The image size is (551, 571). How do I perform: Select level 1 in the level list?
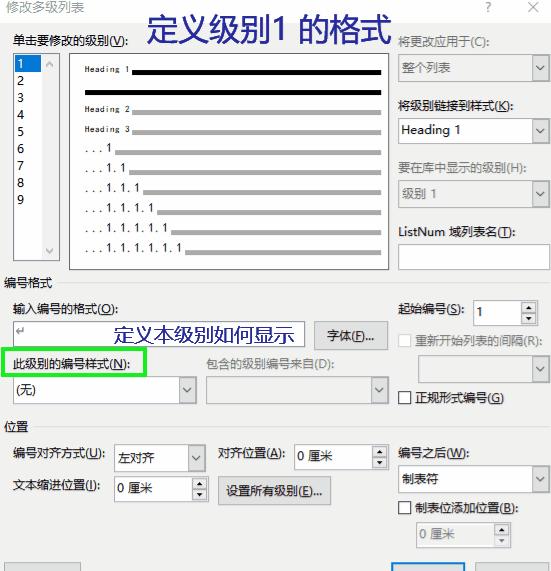tap(28, 64)
